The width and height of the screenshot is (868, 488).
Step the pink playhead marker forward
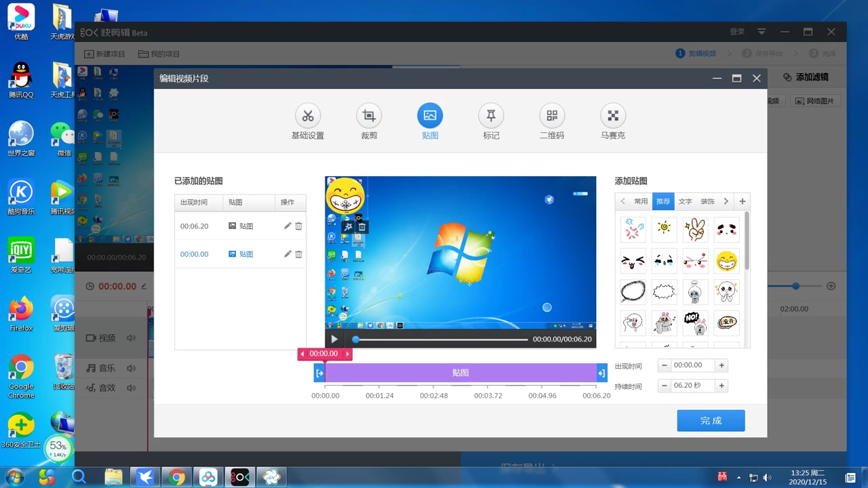click(347, 354)
